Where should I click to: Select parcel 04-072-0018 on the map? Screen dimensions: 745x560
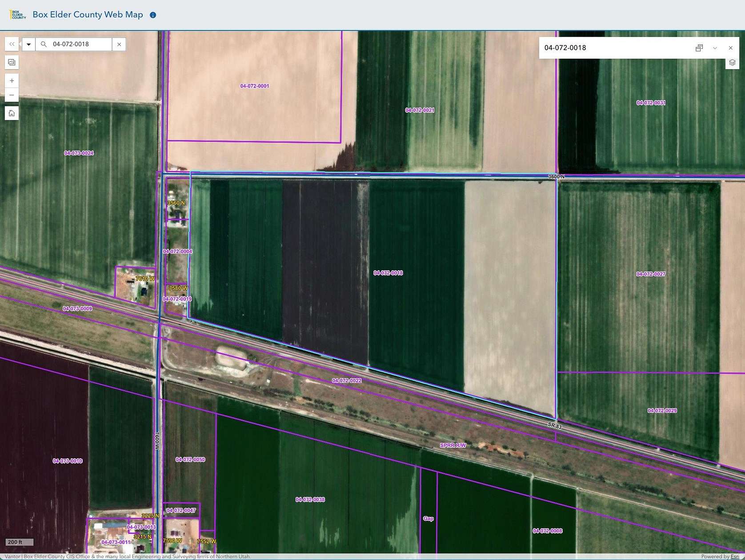click(x=388, y=273)
